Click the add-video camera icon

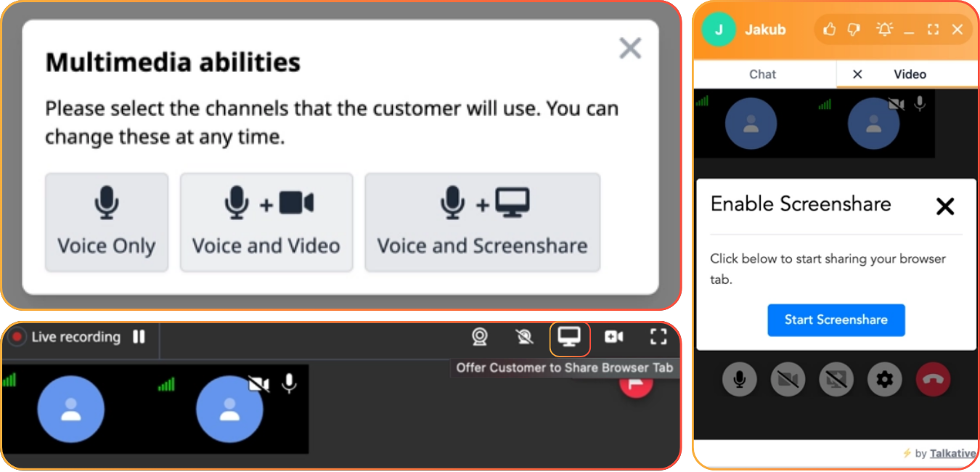click(614, 337)
